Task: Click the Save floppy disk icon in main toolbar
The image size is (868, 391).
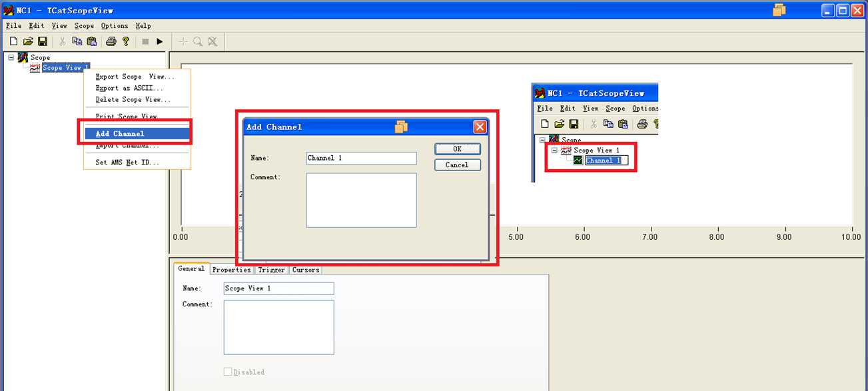Action: 42,41
